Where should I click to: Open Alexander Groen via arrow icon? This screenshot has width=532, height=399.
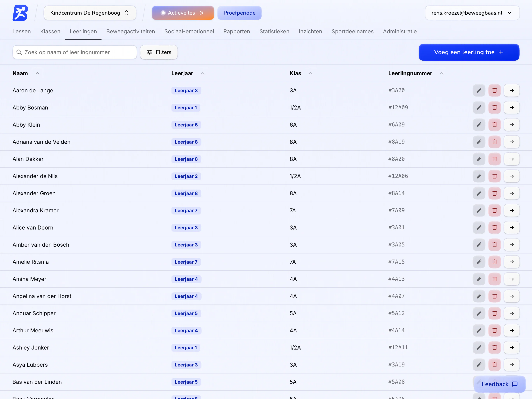coord(512,193)
